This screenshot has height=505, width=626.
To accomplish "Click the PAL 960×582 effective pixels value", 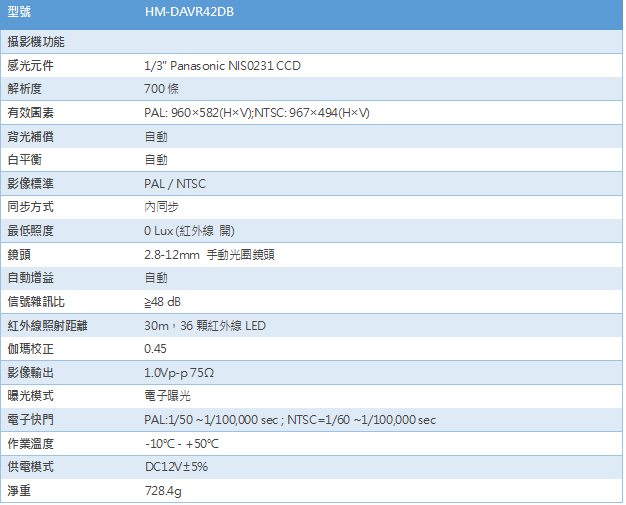I will (257, 112).
